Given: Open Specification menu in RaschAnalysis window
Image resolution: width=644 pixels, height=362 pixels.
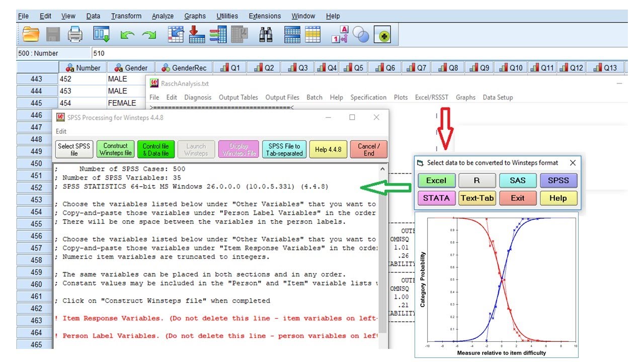Looking at the screenshot, I should point(368,98).
